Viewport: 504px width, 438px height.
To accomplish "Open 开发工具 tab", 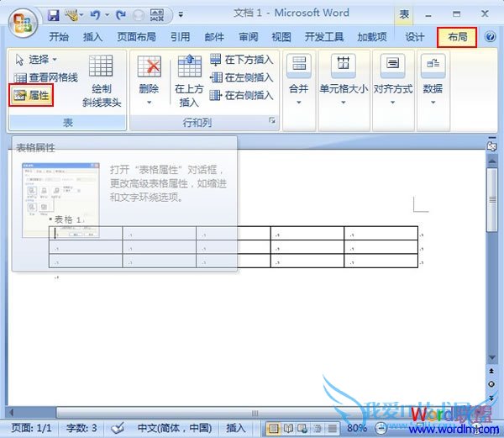I will pos(324,37).
